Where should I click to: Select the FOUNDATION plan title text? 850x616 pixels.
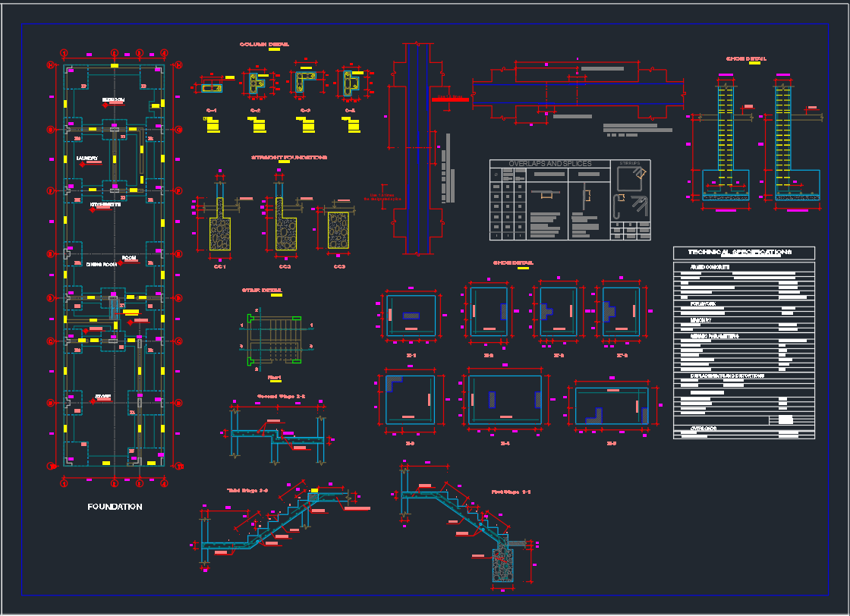point(115,507)
